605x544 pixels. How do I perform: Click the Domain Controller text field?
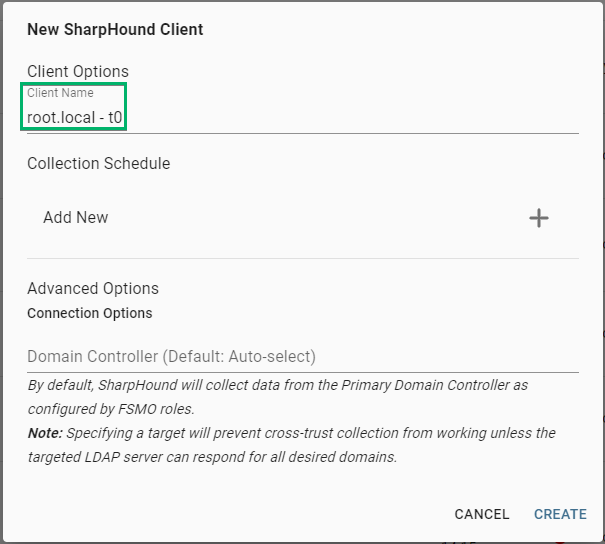tap(303, 356)
